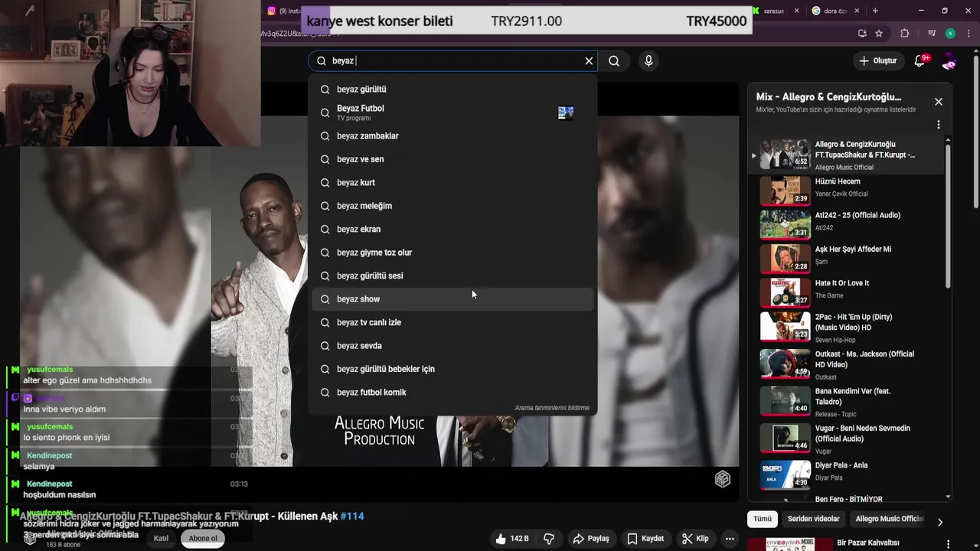Pick the beyaz kurt suggestion
980x551 pixels.
[x=452, y=183]
